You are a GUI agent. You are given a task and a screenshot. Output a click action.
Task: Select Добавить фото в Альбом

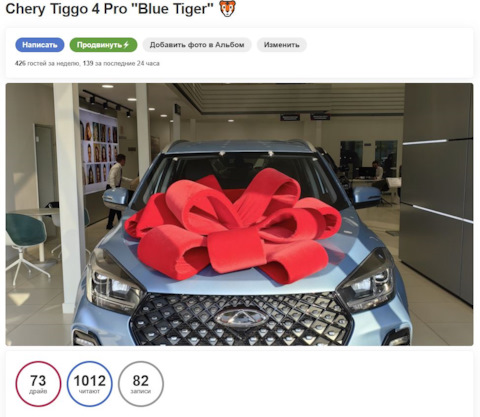197,45
